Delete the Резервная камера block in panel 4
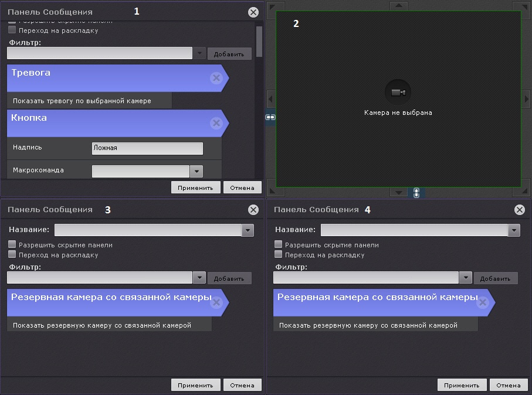The image size is (532, 395). click(x=482, y=302)
